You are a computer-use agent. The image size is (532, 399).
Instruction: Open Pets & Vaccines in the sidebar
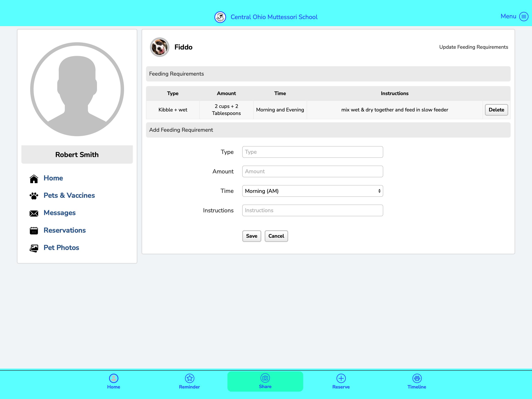[x=69, y=195]
